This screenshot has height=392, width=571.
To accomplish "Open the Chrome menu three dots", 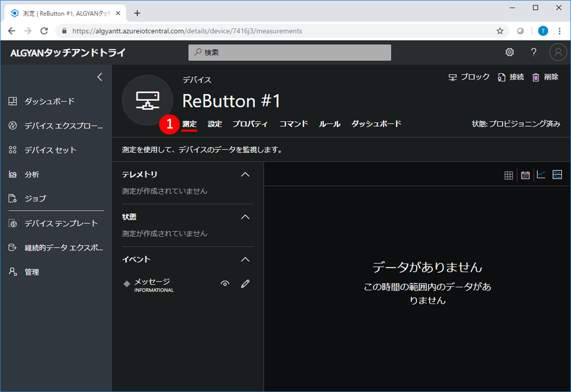I will pyautogui.click(x=560, y=31).
